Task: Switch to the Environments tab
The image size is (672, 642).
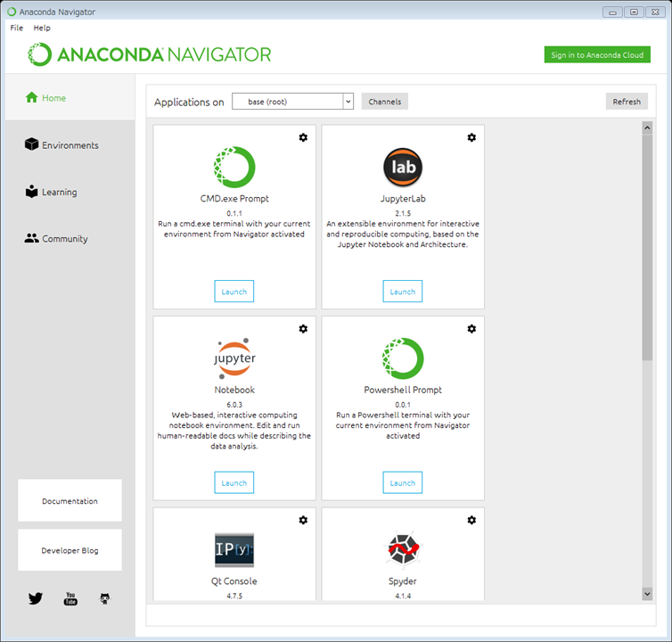Action: coord(70,145)
